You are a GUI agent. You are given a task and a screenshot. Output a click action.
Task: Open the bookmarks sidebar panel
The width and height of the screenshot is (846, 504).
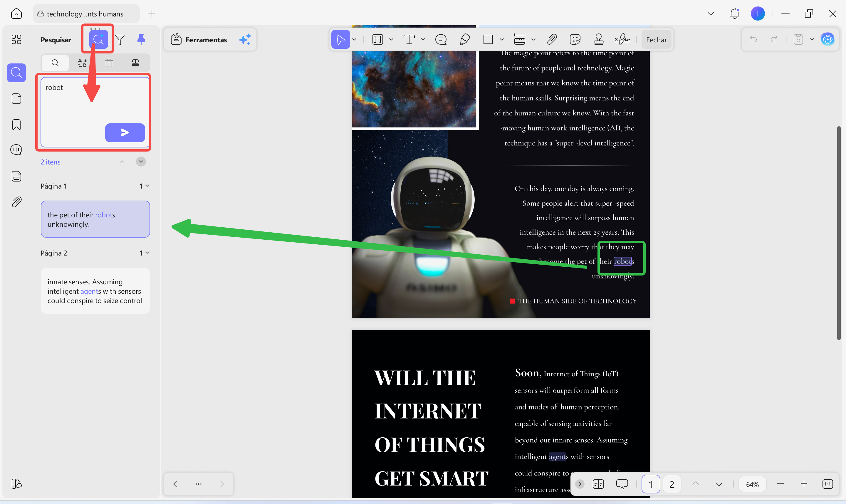[16, 125]
